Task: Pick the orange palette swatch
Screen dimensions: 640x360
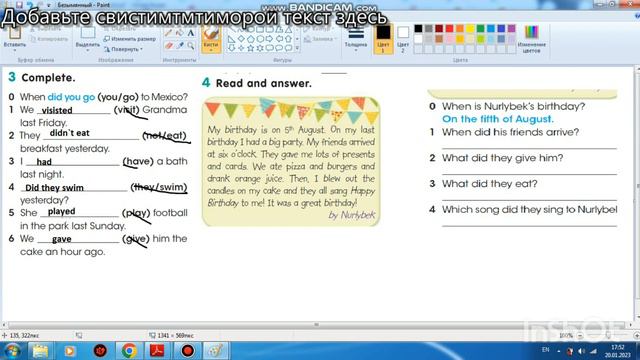Action: tap(460, 28)
